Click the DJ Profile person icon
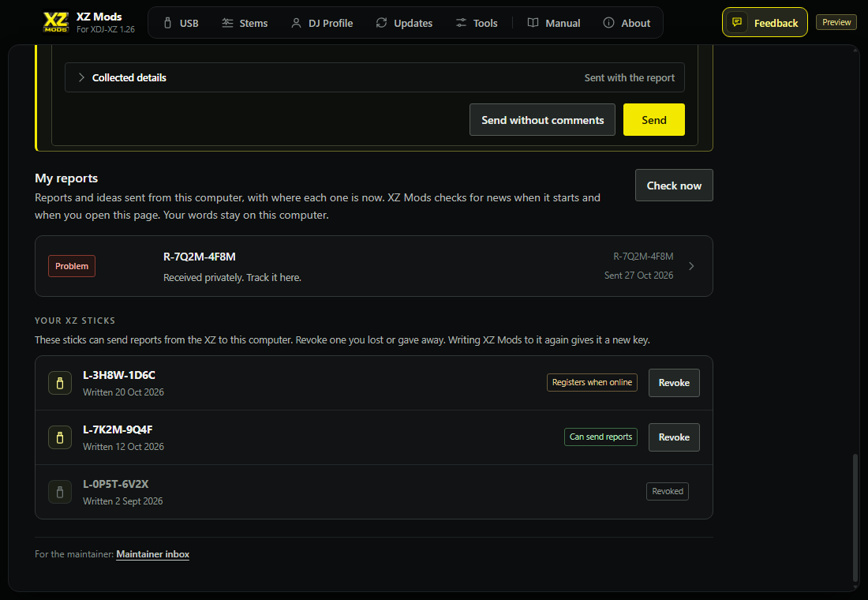 tap(296, 23)
